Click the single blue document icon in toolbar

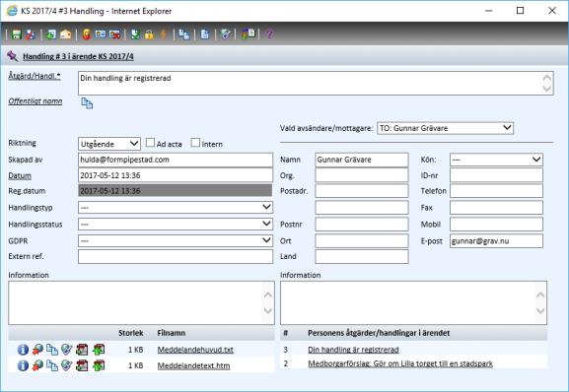[205, 34]
